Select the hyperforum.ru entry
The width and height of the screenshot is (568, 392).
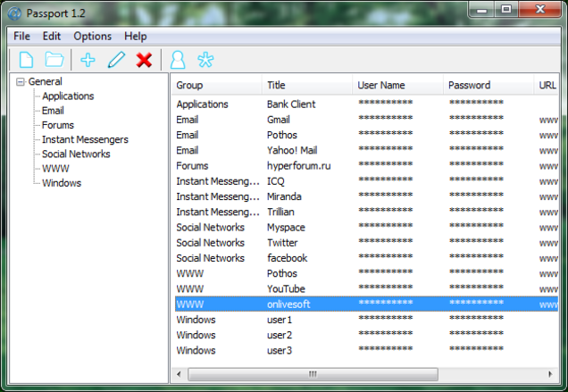366,166
